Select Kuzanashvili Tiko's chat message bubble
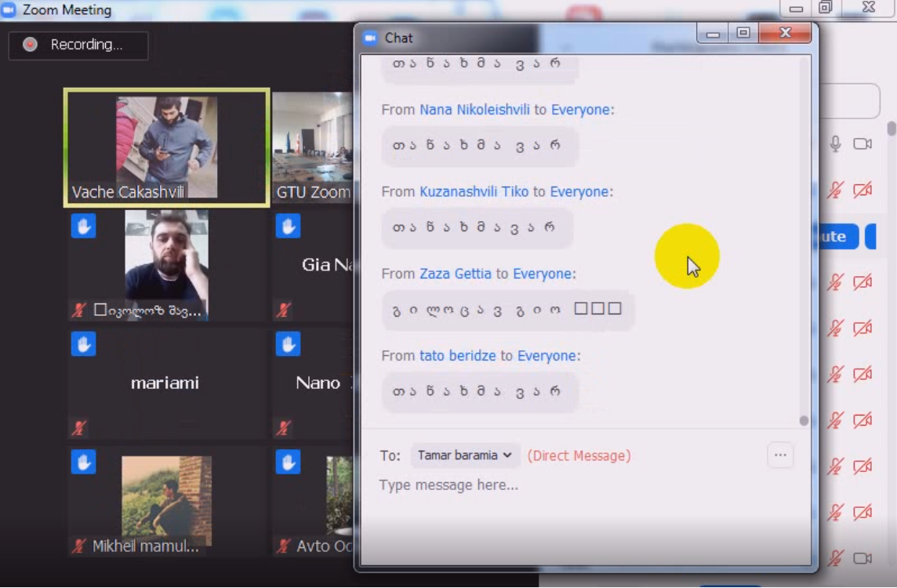897x588 pixels. 477,227
